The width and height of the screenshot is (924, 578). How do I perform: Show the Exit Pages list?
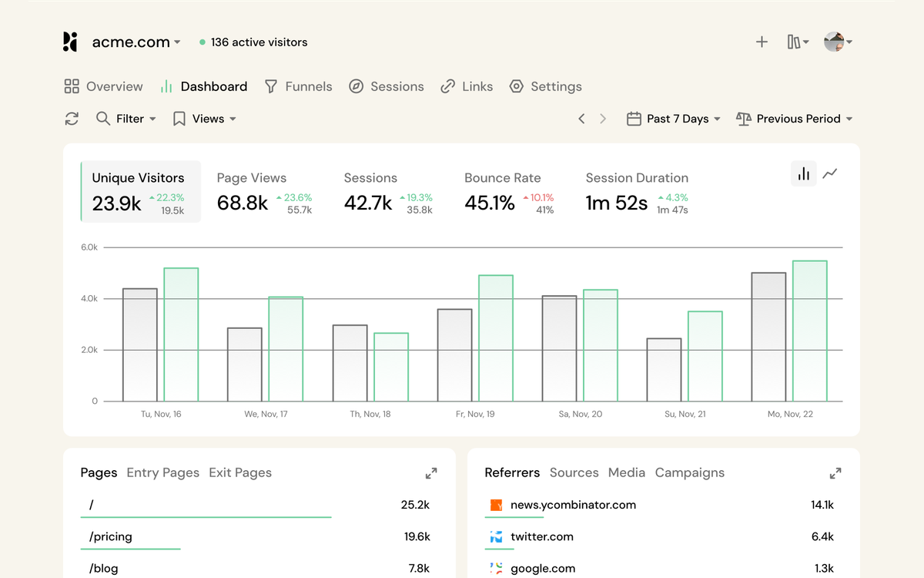(x=240, y=472)
